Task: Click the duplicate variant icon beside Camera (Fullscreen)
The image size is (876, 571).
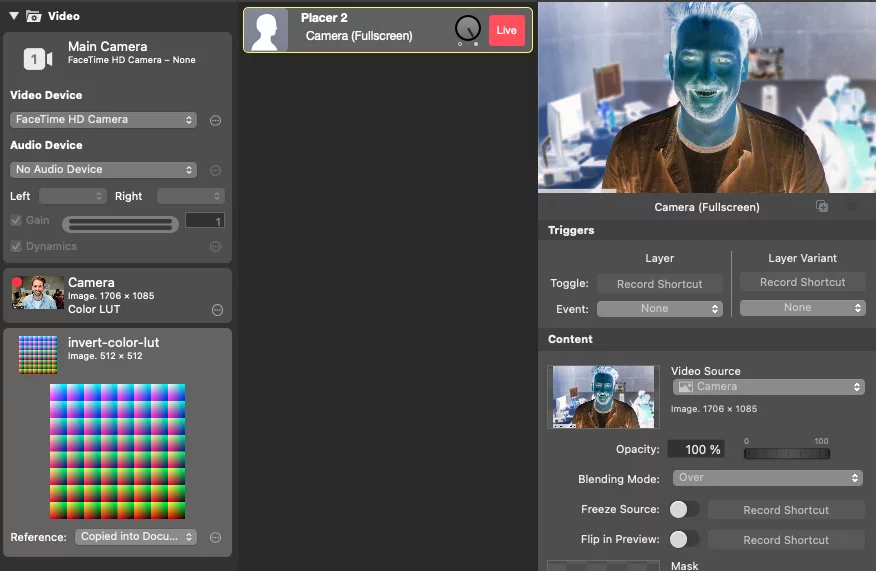Action: (x=822, y=206)
